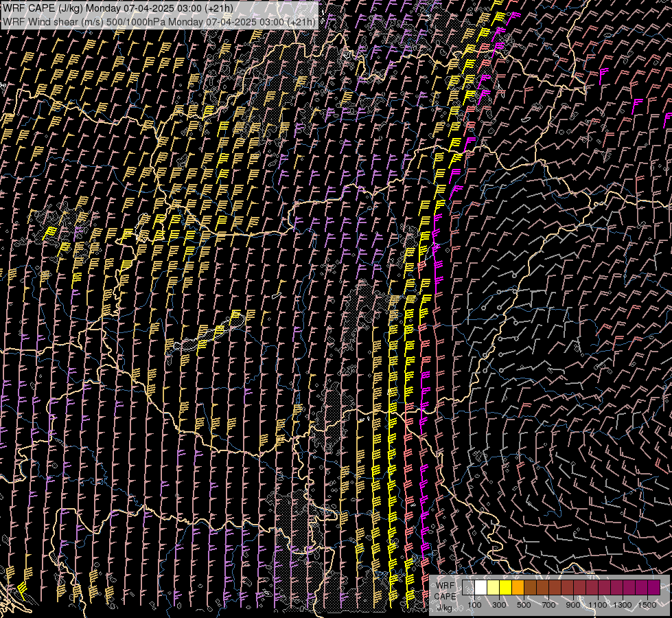Click the legend label '1100'
The image size is (672, 618).
(598, 605)
